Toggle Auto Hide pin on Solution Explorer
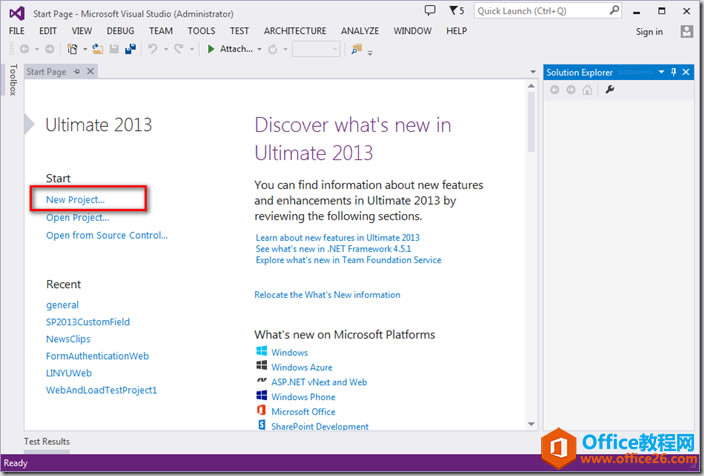Viewport: 704px width, 476px height. point(673,72)
